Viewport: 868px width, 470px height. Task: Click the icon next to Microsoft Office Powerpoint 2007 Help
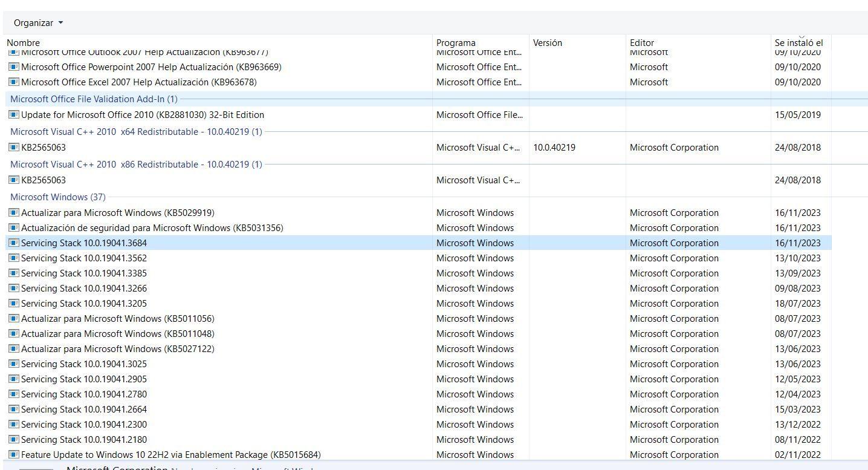tap(13, 67)
